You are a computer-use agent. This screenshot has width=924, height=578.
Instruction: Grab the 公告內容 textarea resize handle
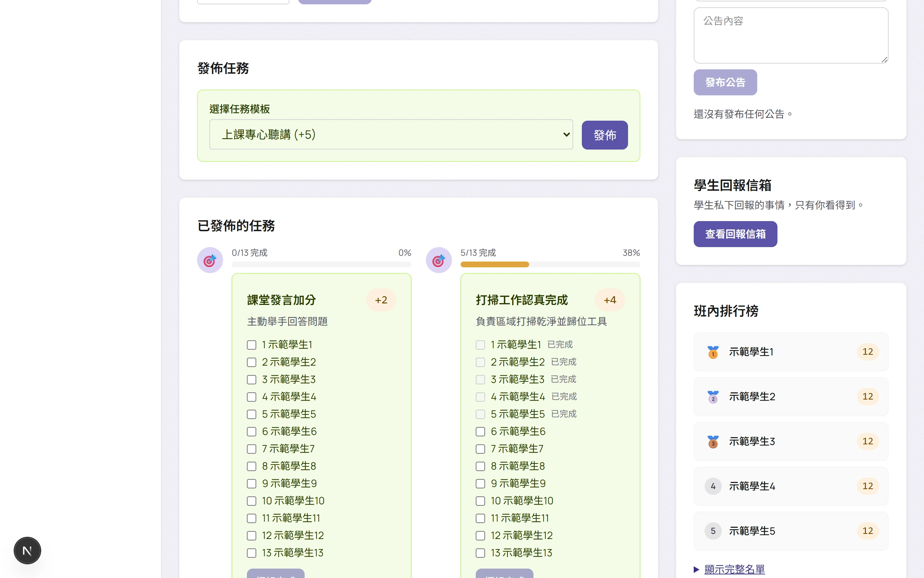pyautogui.click(x=884, y=60)
